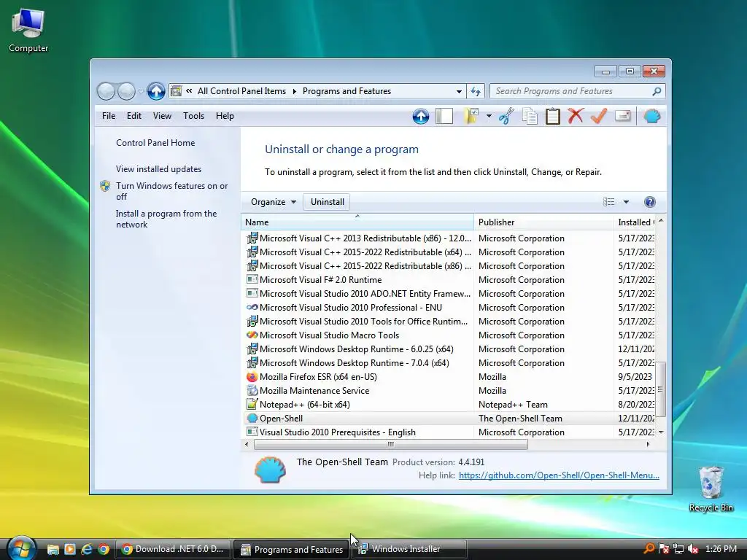Switch to Download .NET 6.0 Chrome taskbar button

coord(174,549)
